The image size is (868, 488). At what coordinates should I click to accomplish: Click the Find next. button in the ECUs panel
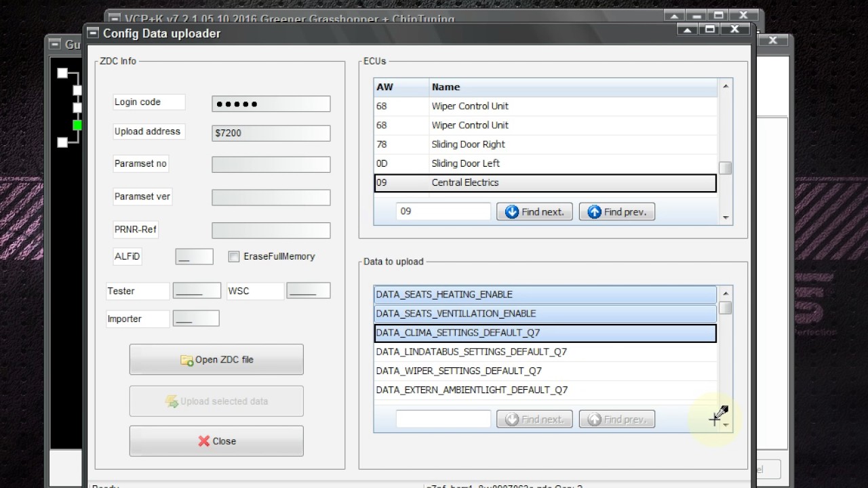[534, 211]
